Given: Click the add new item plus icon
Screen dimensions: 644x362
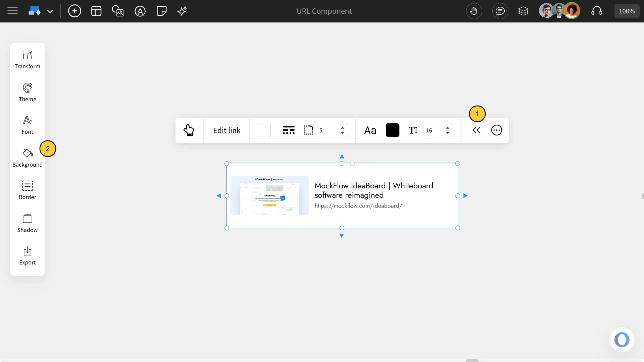Looking at the screenshot, I should coord(75,11).
